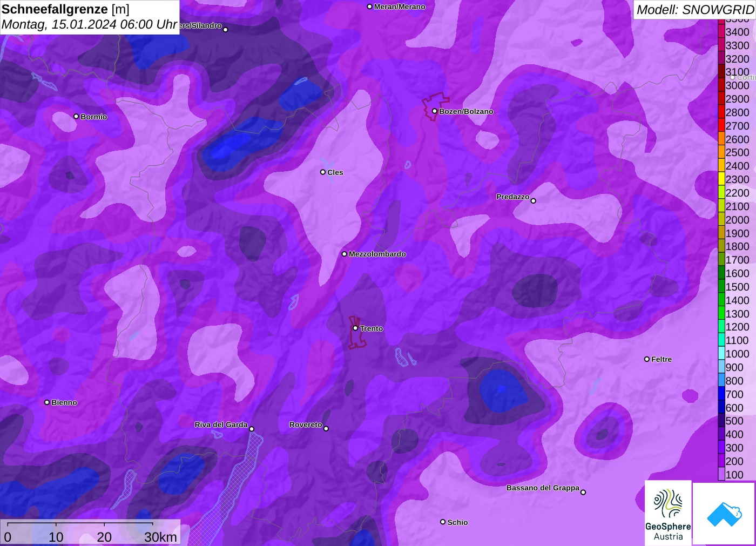Select the Meran/Merano city label

coord(400,6)
